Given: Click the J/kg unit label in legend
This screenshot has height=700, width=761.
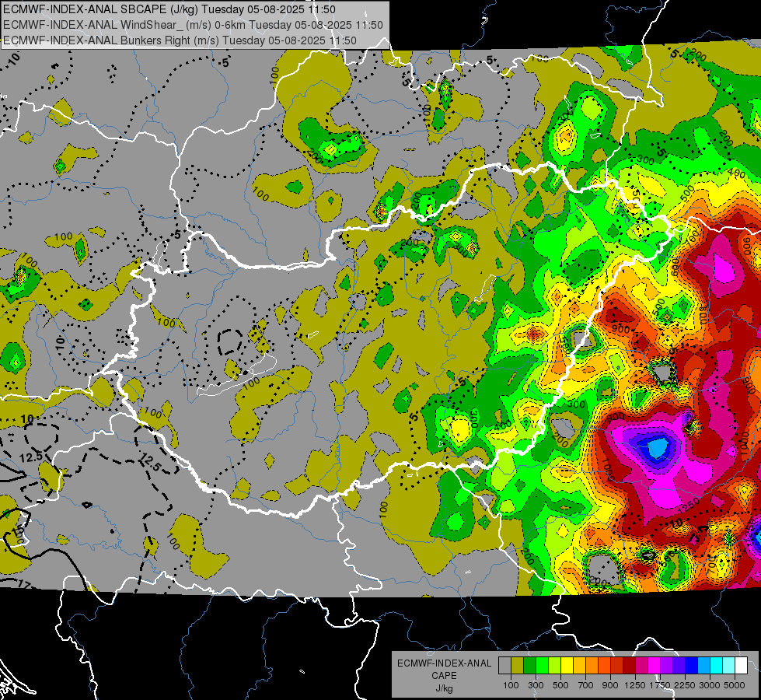Looking at the screenshot, I should pos(444,688).
